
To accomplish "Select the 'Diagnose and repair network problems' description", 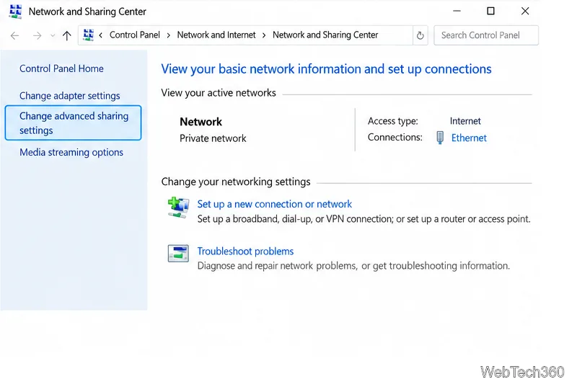I will [353, 266].
